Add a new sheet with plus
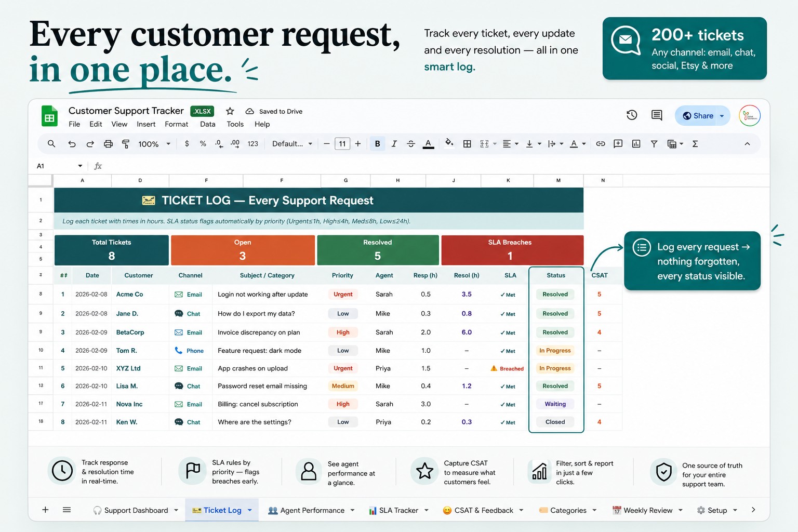This screenshot has width=798, height=532. (x=45, y=510)
